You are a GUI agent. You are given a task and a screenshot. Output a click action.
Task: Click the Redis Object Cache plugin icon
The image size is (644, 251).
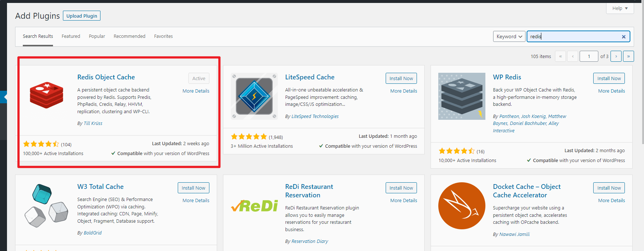point(46,95)
